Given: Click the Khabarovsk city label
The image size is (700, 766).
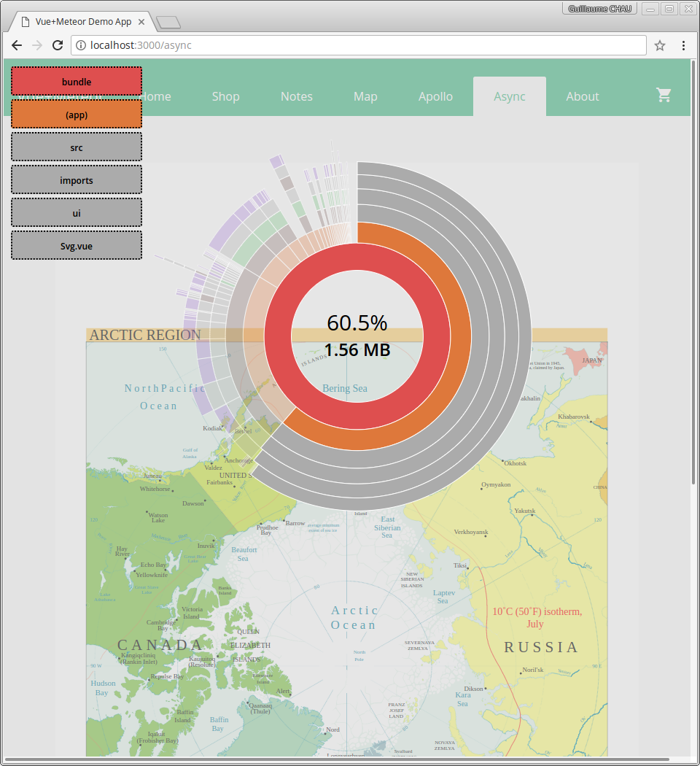Looking at the screenshot, I should tap(574, 417).
